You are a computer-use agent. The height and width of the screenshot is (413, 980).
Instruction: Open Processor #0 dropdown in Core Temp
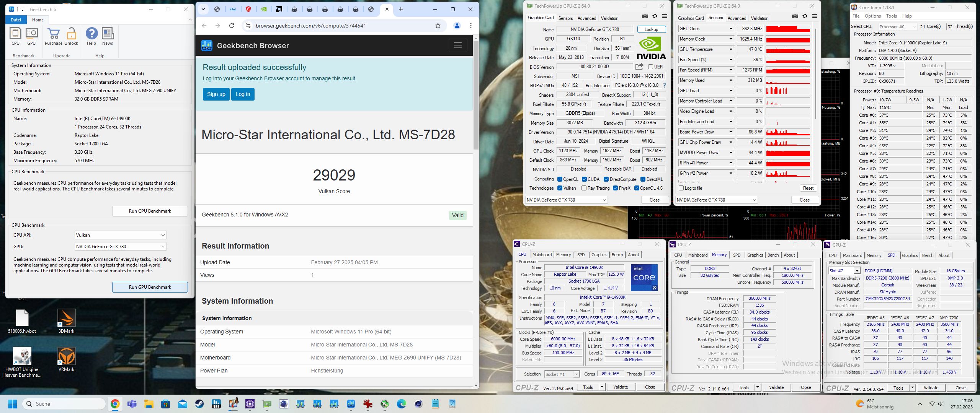[897, 27]
